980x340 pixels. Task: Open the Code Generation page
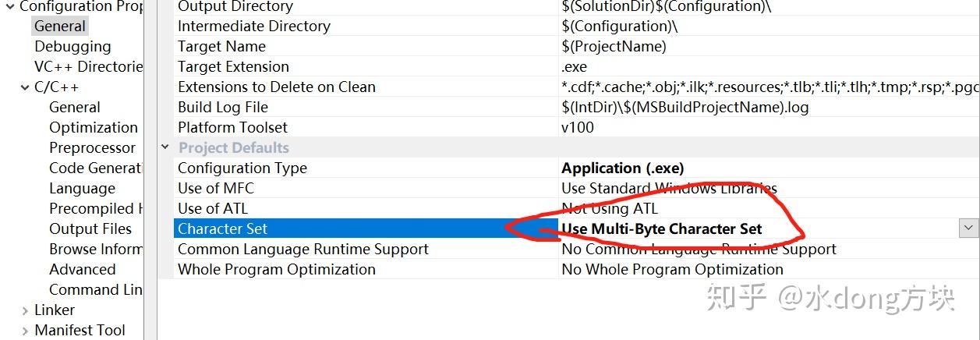95,168
